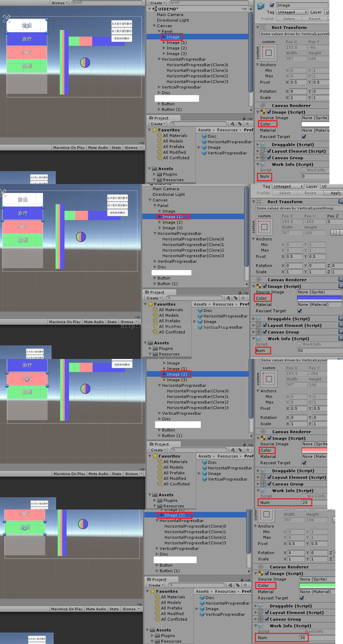The height and width of the screenshot is (644, 343).
Task: Select Disc prefab icon in Num 50 capture
Action: (x=200, y=310)
